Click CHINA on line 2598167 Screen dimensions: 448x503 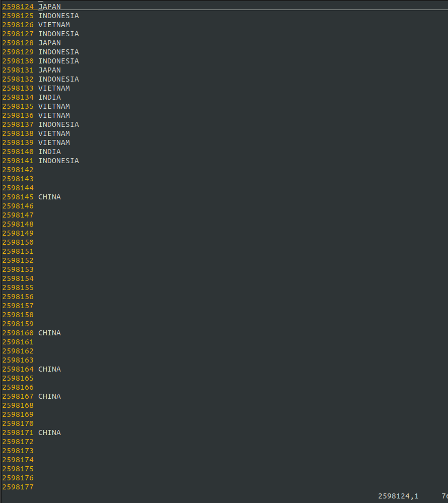click(x=49, y=396)
